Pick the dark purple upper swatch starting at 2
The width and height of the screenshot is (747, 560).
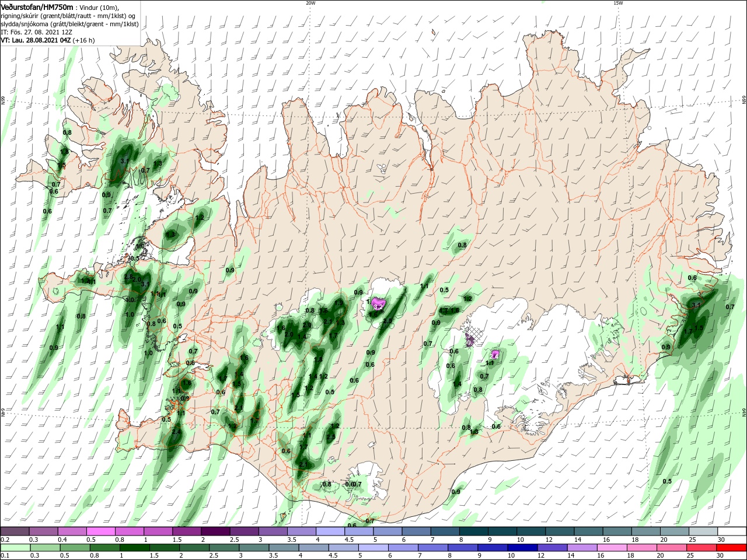(x=216, y=531)
